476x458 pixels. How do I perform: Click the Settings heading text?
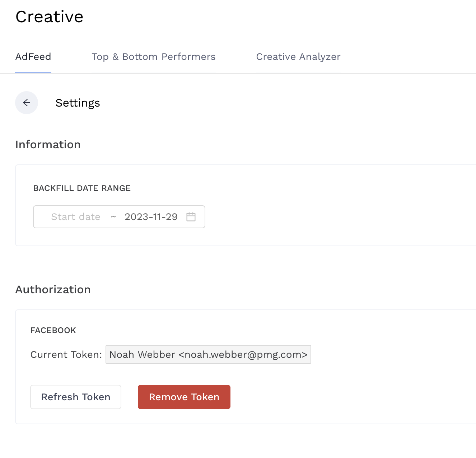(x=78, y=103)
